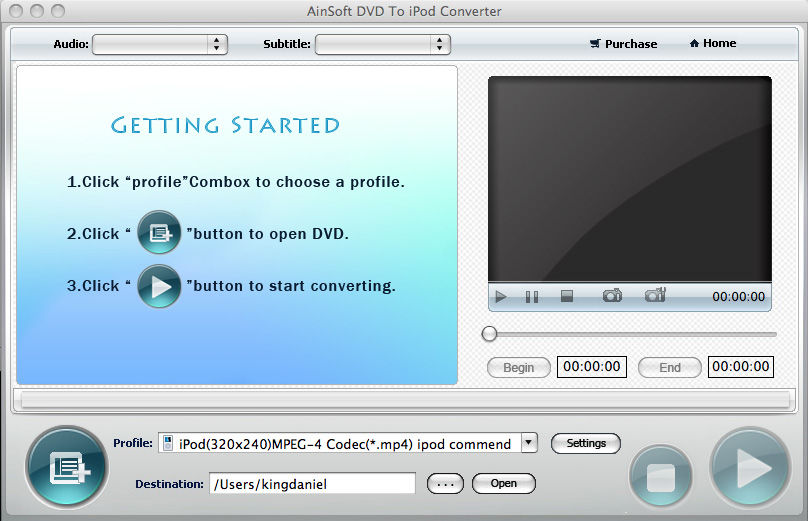Viewport: 808px width, 521px height.
Task: Click the End time field 00:00:00
Action: coord(740,367)
